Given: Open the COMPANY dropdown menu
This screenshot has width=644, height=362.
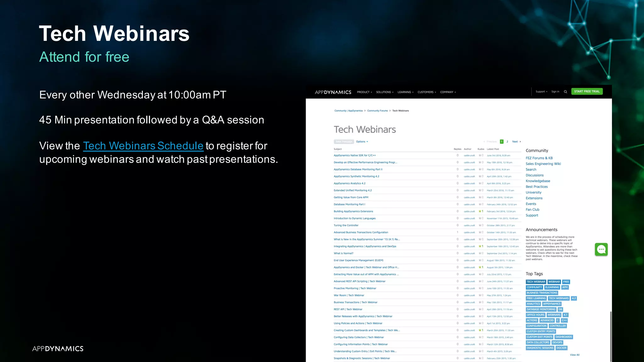Looking at the screenshot, I should coord(448,92).
